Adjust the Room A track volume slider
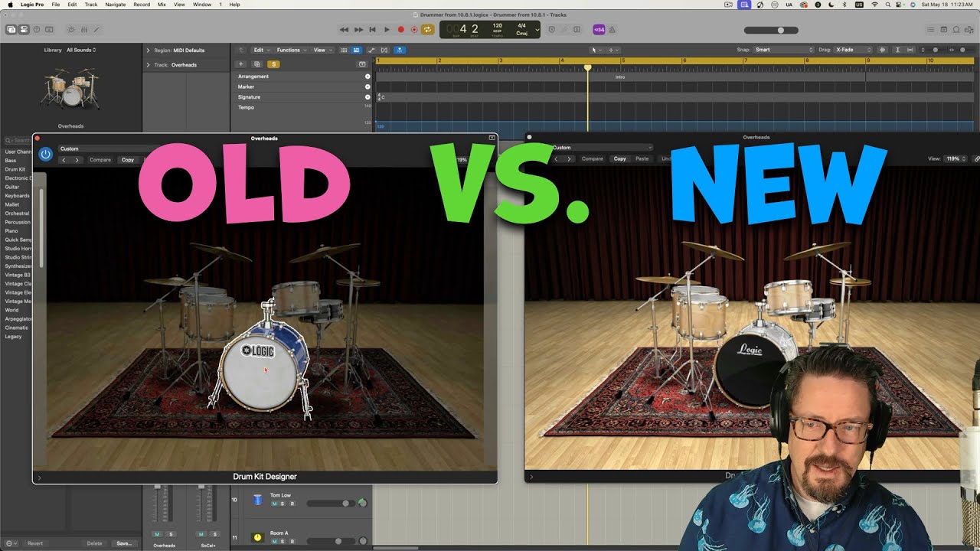Image resolution: width=980 pixels, height=551 pixels. tap(332, 541)
